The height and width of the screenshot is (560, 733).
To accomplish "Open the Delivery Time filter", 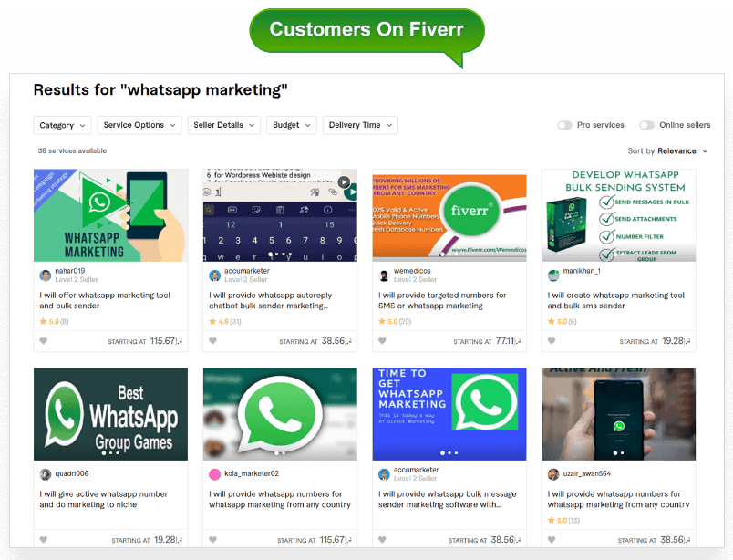I will click(360, 125).
